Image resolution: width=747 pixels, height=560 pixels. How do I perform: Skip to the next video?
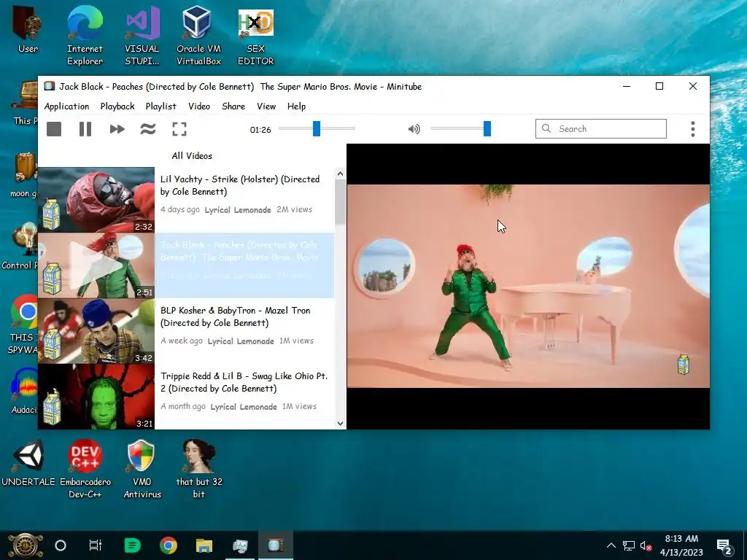[x=117, y=129]
